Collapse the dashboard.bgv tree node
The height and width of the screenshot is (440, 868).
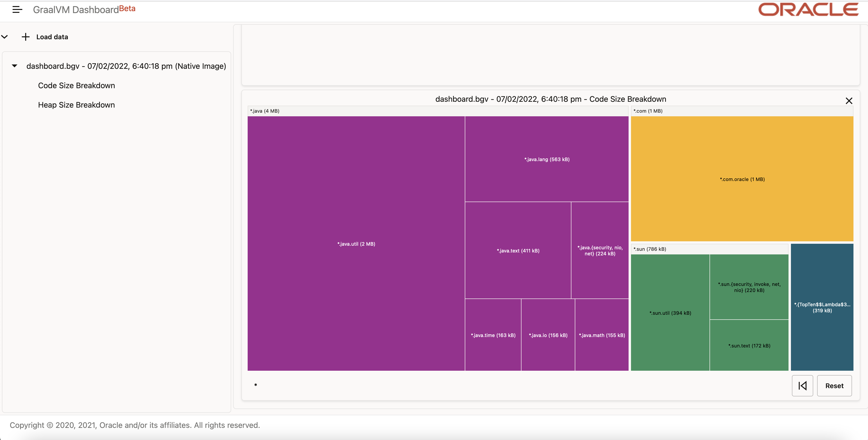tap(15, 66)
